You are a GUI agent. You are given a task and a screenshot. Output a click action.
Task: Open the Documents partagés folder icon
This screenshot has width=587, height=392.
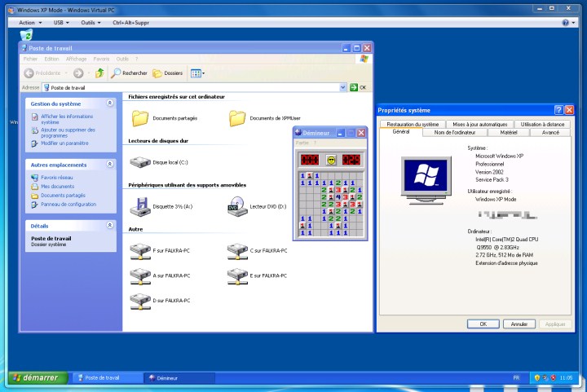click(x=140, y=118)
